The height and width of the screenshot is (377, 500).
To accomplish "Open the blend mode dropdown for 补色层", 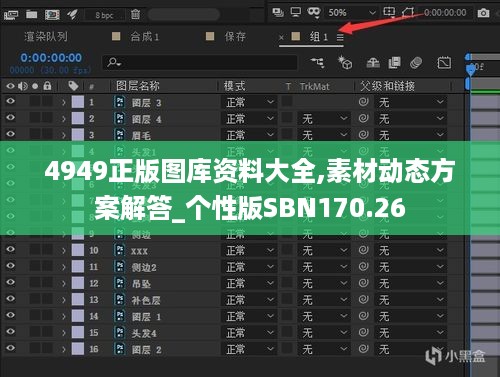I will 249,300.
